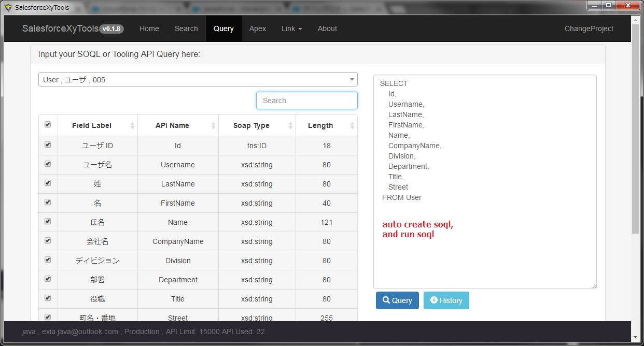
Task: Sort by the Length column
Action: pos(327,125)
